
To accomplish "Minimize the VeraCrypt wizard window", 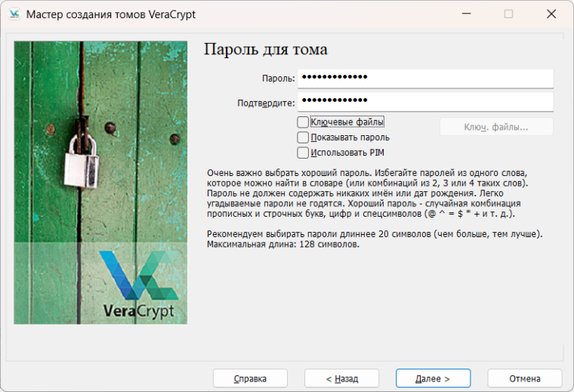I will [464, 14].
